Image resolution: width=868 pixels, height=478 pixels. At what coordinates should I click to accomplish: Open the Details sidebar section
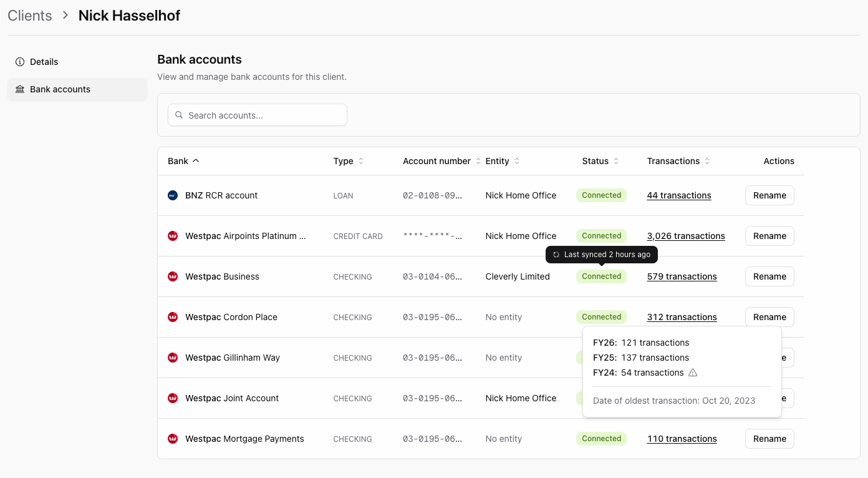77,62
